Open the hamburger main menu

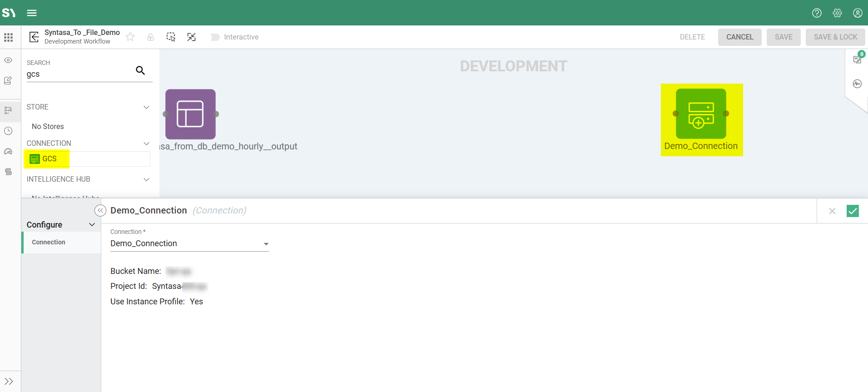pos(32,13)
